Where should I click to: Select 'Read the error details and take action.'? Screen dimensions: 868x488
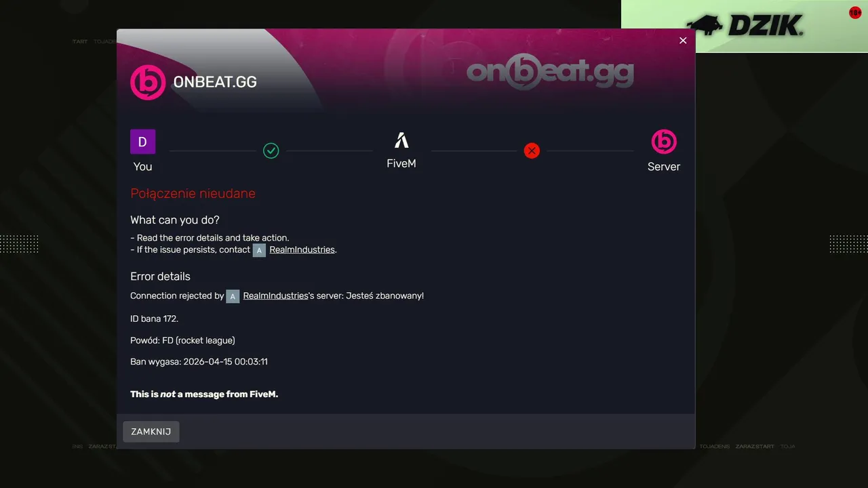click(213, 238)
